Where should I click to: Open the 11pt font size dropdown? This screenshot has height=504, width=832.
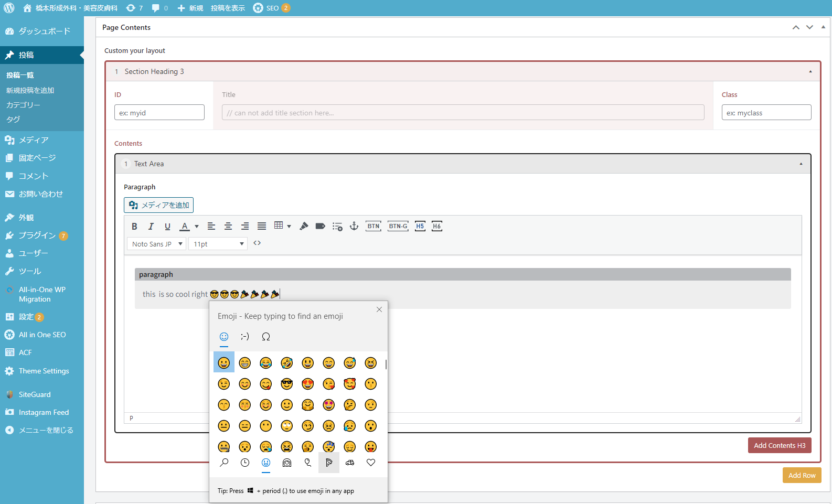218,244
